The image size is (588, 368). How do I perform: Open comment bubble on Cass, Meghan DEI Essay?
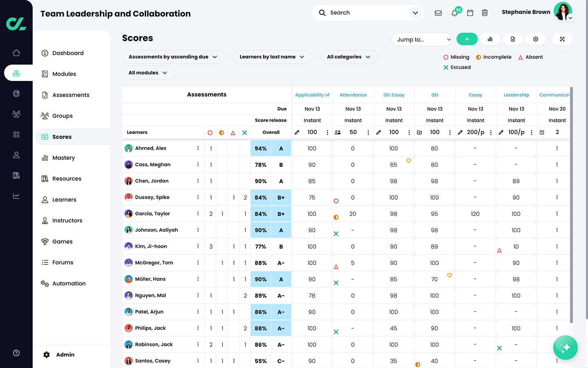(408, 161)
